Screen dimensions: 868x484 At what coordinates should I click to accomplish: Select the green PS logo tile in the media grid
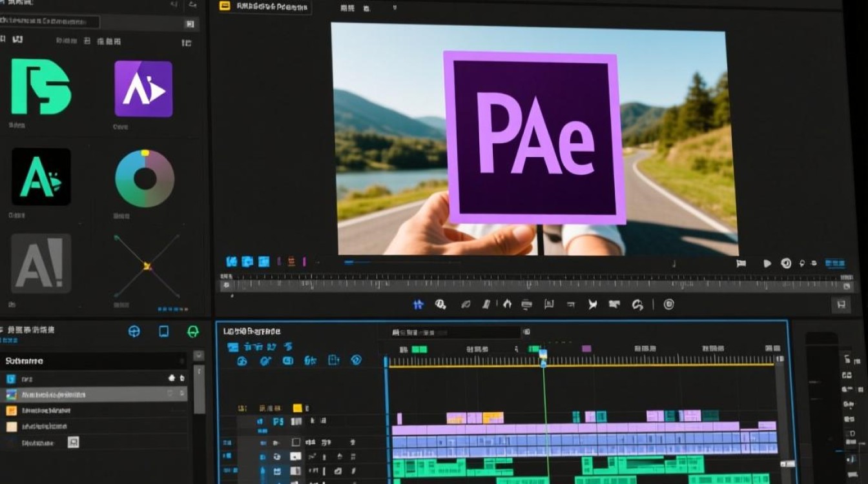41,87
